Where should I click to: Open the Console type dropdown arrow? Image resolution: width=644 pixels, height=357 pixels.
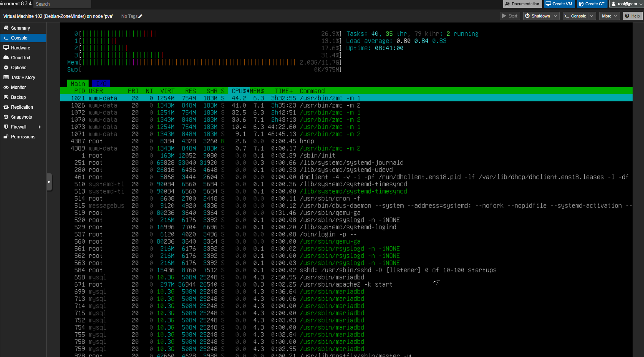[x=592, y=16]
